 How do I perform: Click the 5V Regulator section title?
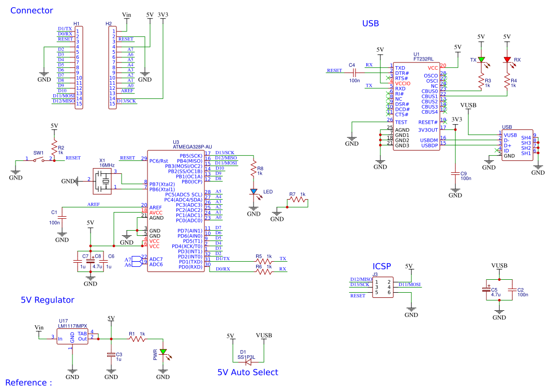point(48,300)
